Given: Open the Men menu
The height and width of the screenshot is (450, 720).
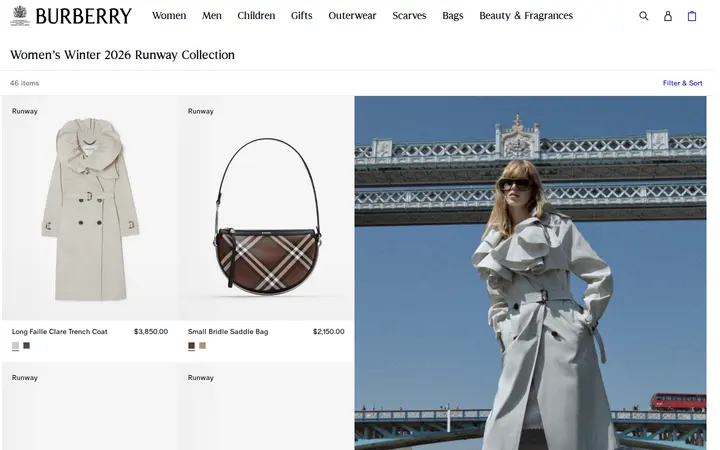Looking at the screenshot, I should click(x=212, y=16).
